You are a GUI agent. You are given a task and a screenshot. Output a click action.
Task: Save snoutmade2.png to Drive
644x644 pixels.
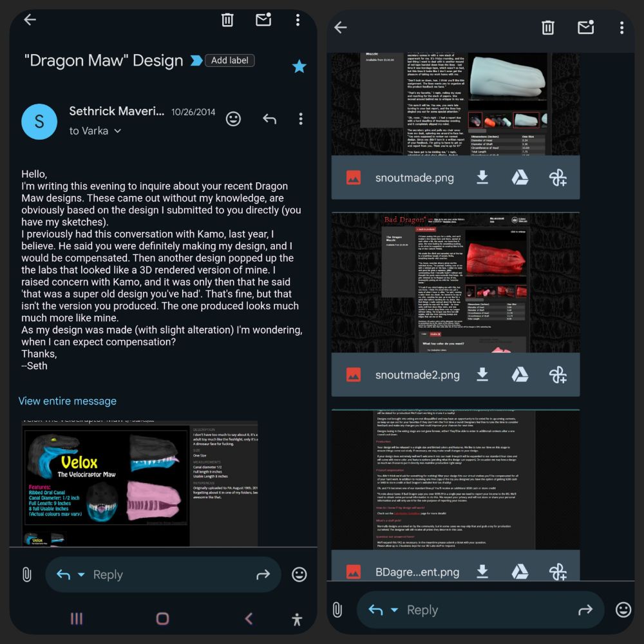point(520,375)
